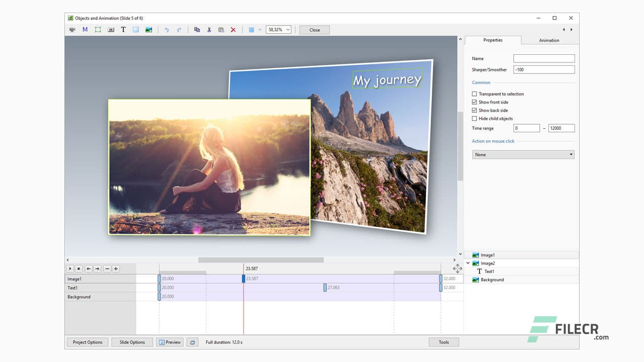Enable "Hide child objects"
The width and height of the screenshot is (644, 362).
[474, 118]
